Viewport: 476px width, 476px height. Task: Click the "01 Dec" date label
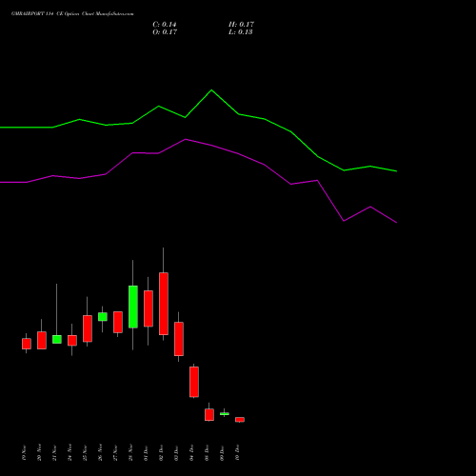[x=146, y=453]
